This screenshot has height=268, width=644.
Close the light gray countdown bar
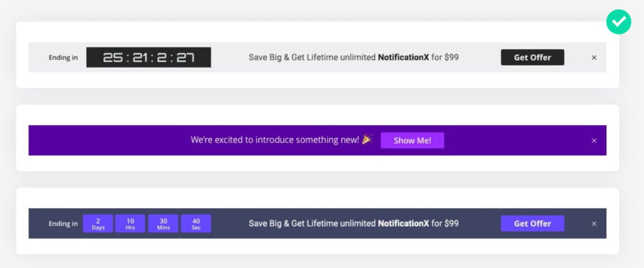[594, 57]
